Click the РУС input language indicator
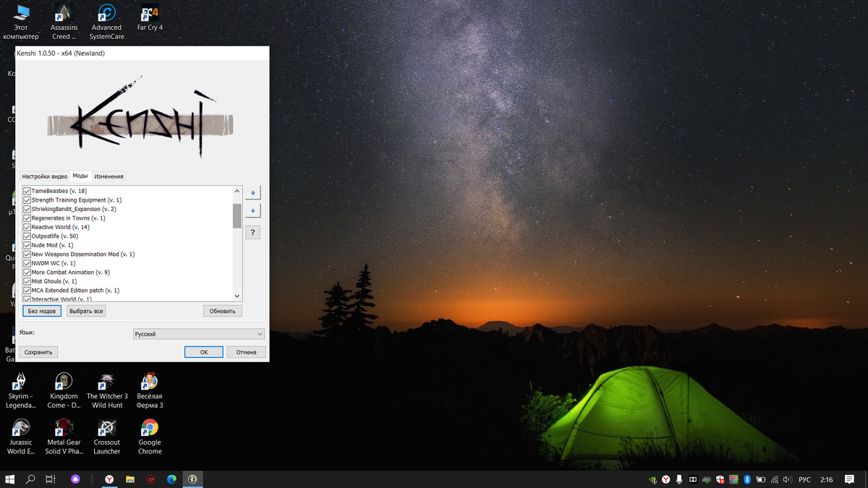 pyautogui.click(x=804, y=479)
